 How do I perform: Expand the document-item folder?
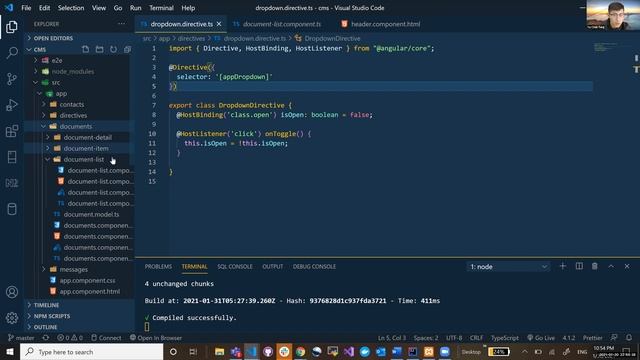86,148
